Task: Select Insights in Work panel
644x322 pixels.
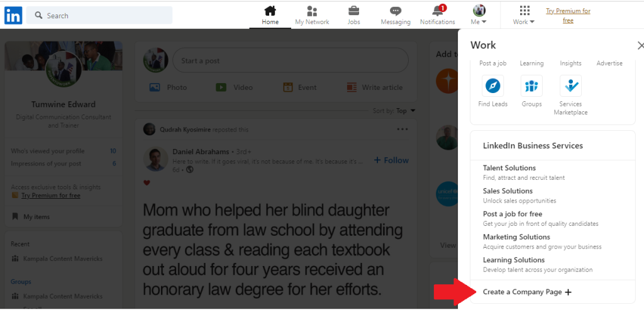Action: pyautogui.click(x=570, y=64)
